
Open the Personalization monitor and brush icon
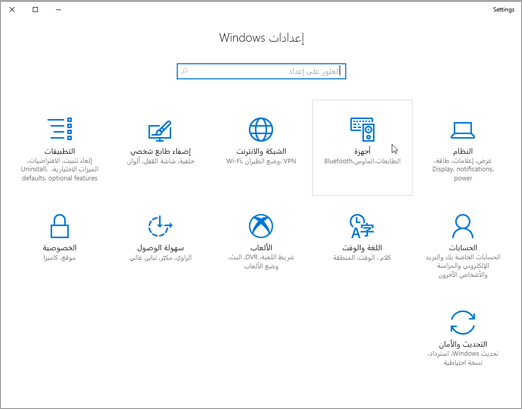point(160,131)
